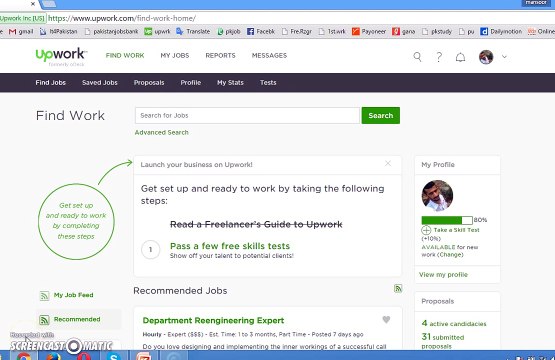Expand the account dropdown chevron
The width and height of the screenshot is (555, 360).
click(504, 57)
